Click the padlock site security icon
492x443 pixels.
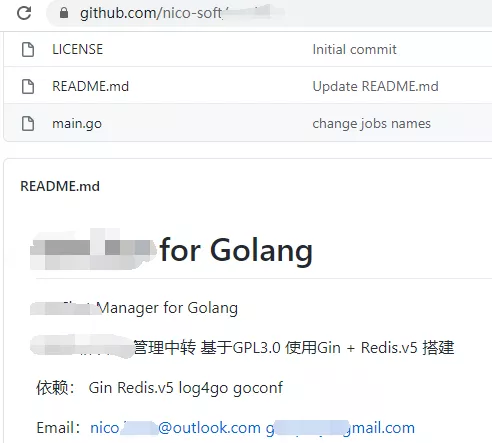64,13
